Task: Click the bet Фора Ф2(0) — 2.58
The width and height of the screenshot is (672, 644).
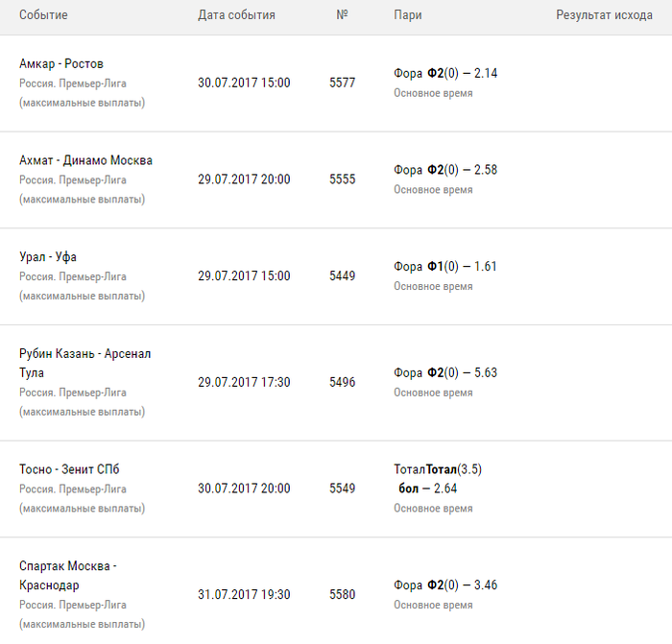Action: pyautogui.click(x=445, y=170)
